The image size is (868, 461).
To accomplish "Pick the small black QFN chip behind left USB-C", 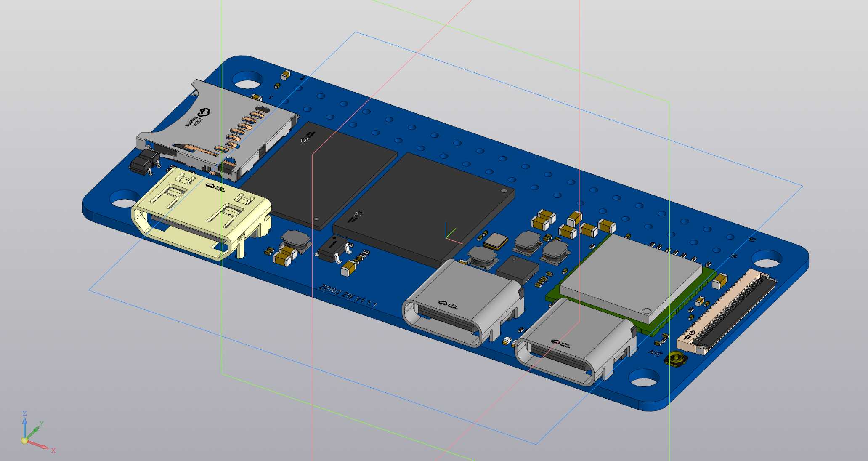I will [518, 269].
